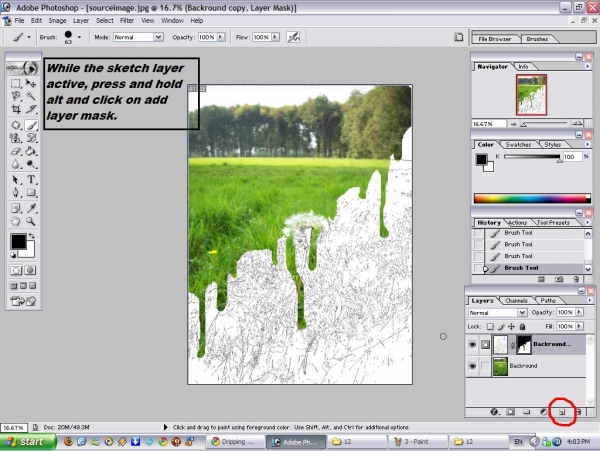Select the Slice tool
Screen dimensions: 600x451
tap(31, 109)
